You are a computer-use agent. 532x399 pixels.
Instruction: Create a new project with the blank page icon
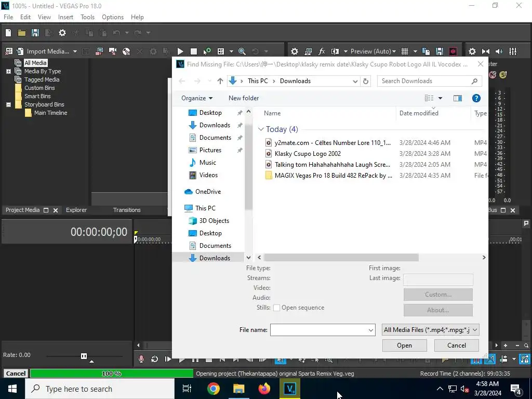coord(8,33)
